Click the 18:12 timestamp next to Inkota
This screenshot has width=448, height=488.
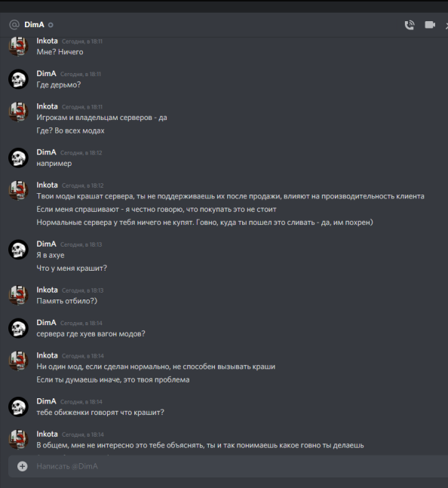click(83, 186)
